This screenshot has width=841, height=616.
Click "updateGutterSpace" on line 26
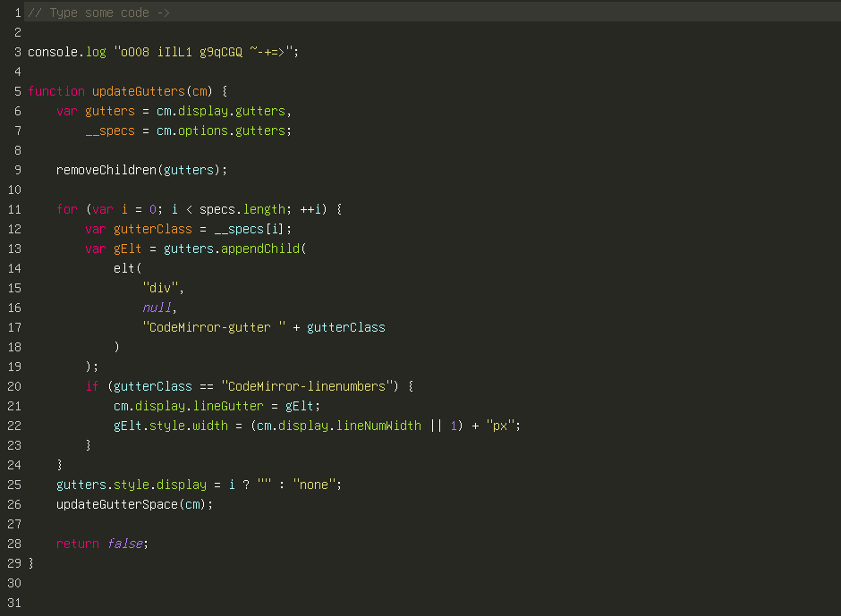tap(117, 504)
